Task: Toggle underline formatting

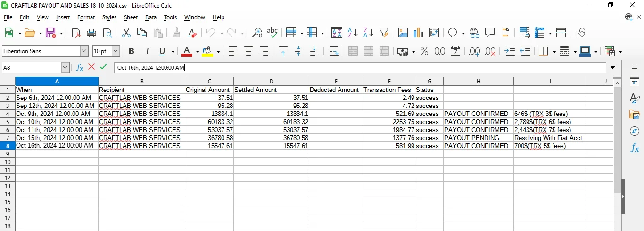Action: [x=163, y=51]
